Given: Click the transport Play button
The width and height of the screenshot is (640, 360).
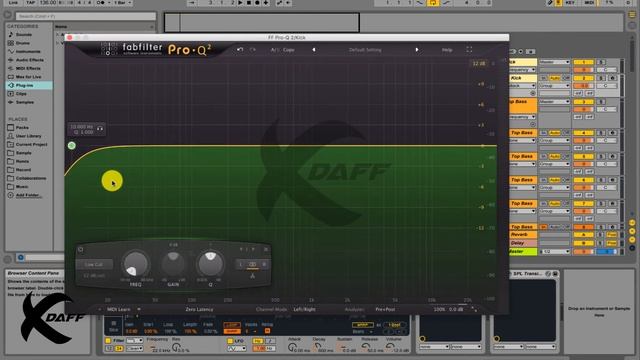Looking at the screenshot, I should (x=240, y=3).
